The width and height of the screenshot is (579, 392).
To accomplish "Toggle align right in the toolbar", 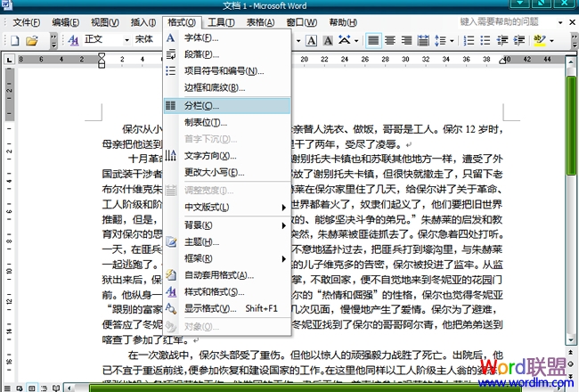I will point(405,40).
